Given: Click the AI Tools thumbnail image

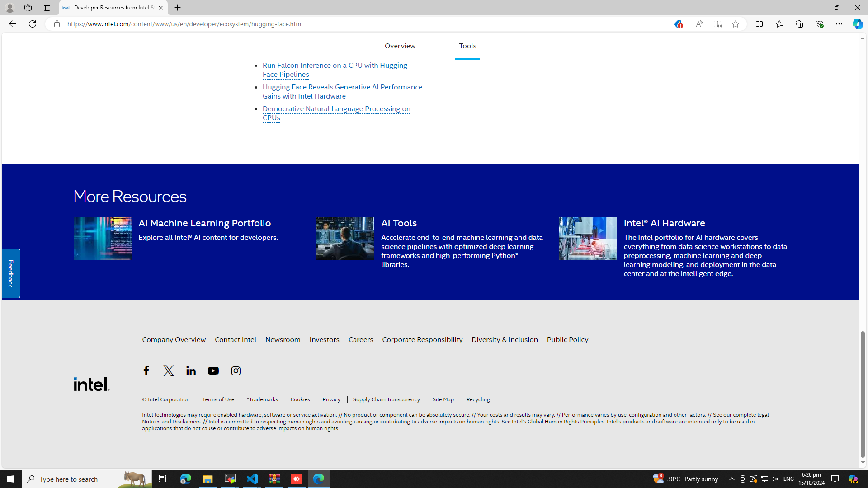Looking at the screenshot, I should [x=345, y=238].
